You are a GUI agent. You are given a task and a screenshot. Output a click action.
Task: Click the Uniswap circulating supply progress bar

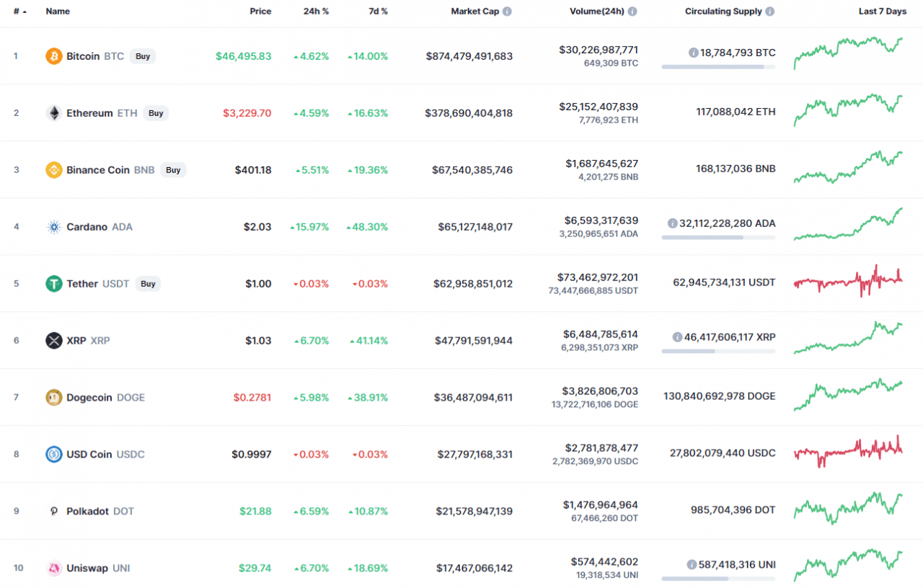(718, 579)
